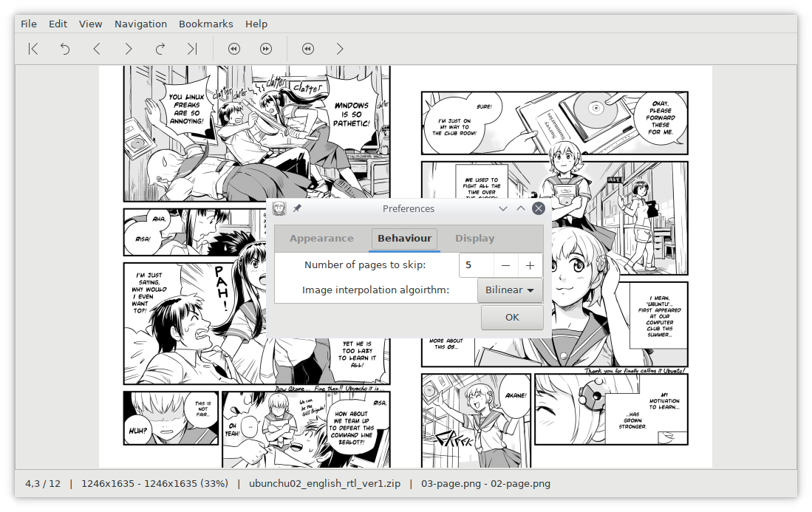Screen dimensions: 812x512
Task: Select the Behaviour tab
Action: (x=404, y=239)
